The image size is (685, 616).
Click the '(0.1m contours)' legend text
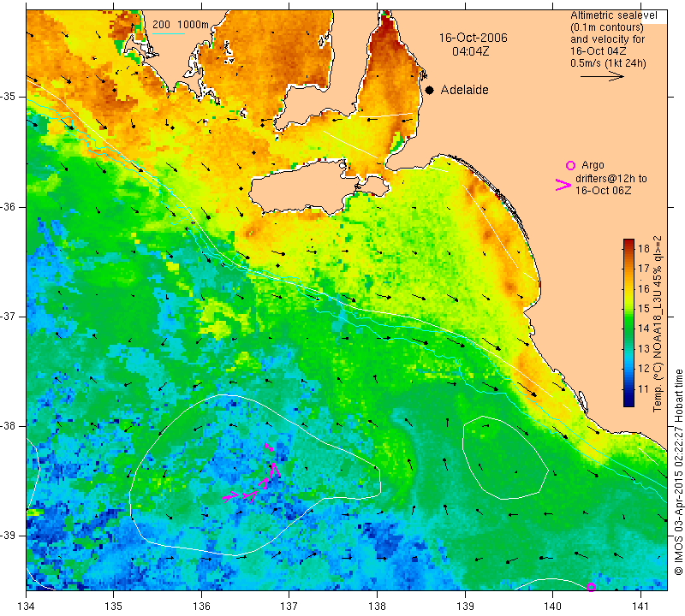click(x=607, y=27)
